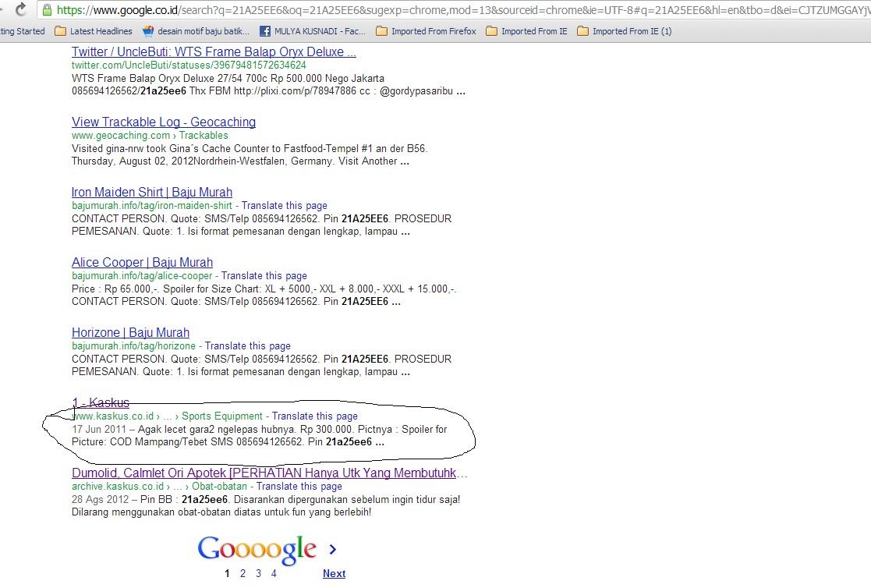Open the circled Kaskus result title
This screenshot has width=871, height=588.
[101, 402]
